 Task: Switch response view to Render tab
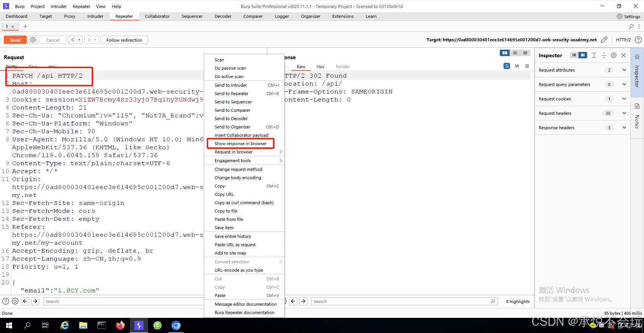[343, 67]
